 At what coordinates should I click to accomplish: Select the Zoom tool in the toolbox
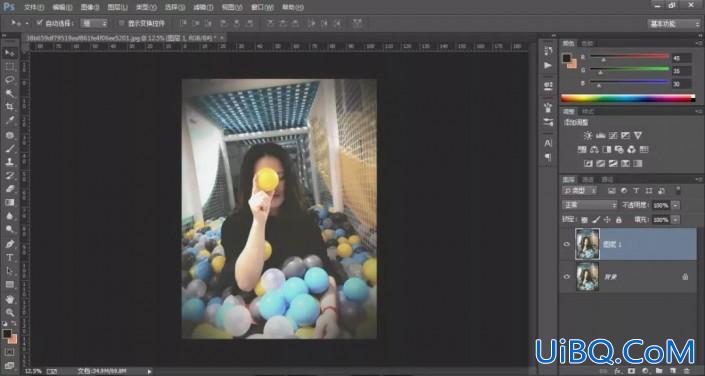tap(9, 313)
